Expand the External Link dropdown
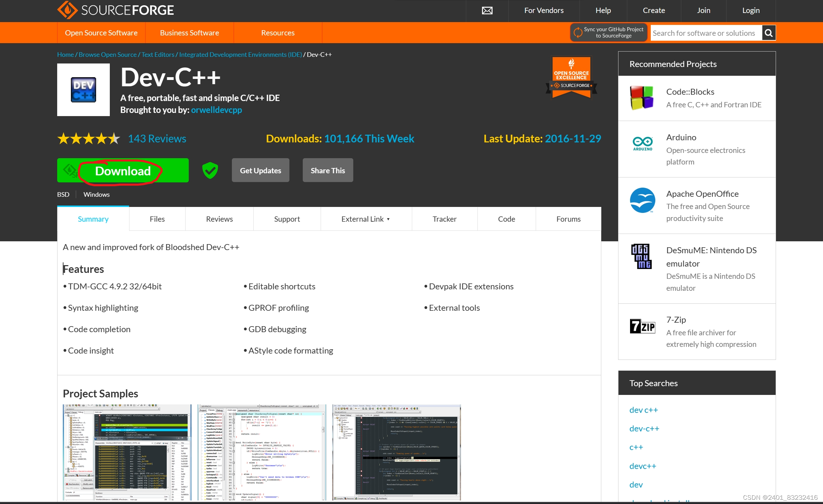The image size is (823, 504). coord(366,219)
